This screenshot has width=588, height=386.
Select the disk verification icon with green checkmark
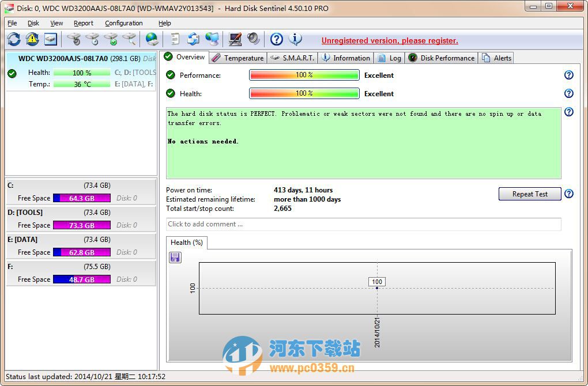point(110,39)
